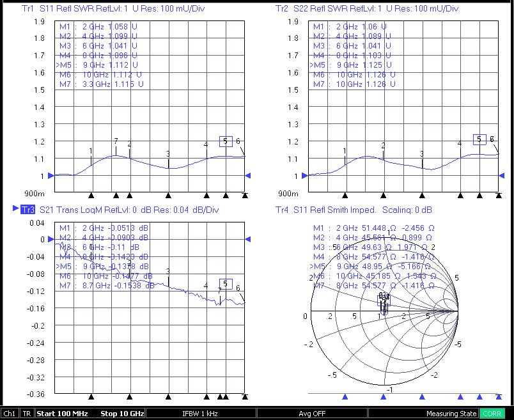
Task: Click Tr3 axis triangle for marker 2 at 4 GHz
Action: click(x=130, y=397)
